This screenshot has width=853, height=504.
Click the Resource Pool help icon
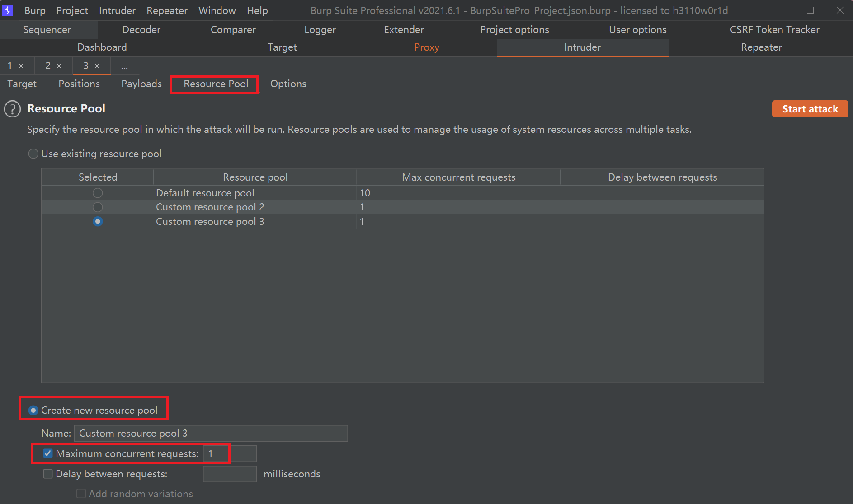coord(12,109)
